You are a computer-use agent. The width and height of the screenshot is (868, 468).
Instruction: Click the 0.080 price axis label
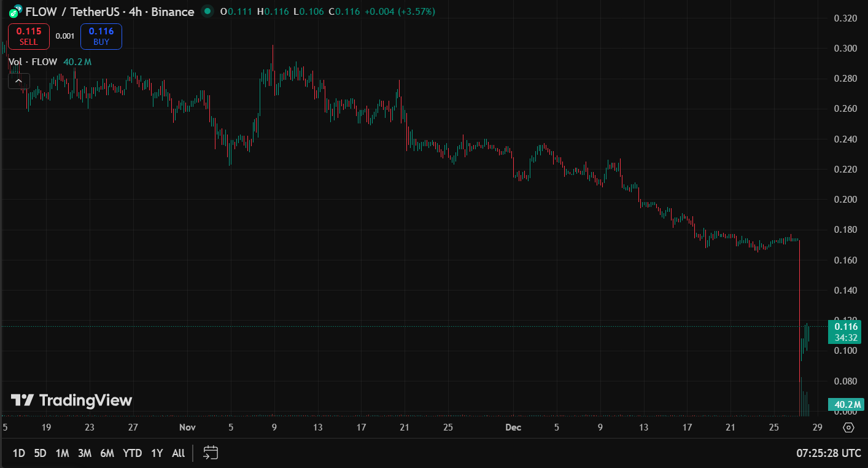(845, 381)
